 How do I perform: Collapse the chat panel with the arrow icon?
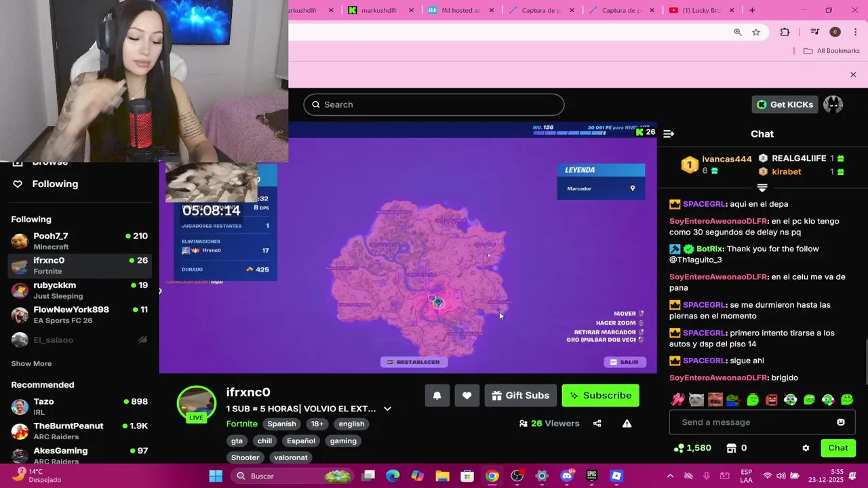coord(669,134)
